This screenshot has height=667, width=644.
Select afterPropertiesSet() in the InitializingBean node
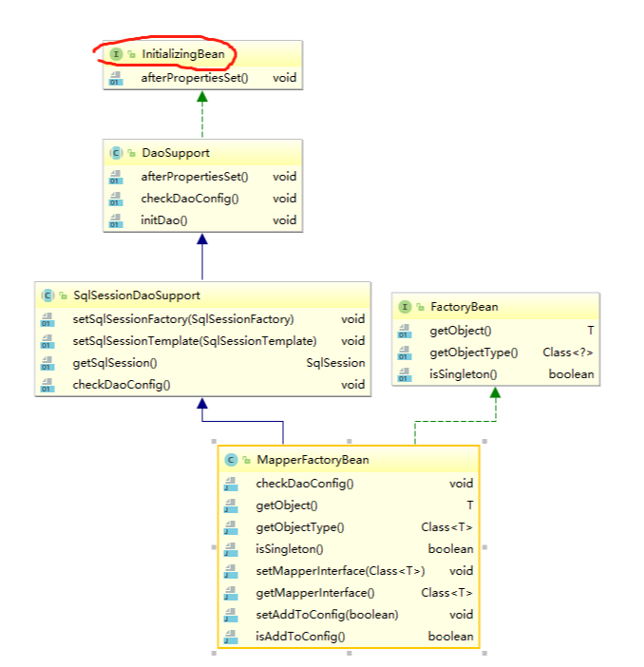point(195,78)
